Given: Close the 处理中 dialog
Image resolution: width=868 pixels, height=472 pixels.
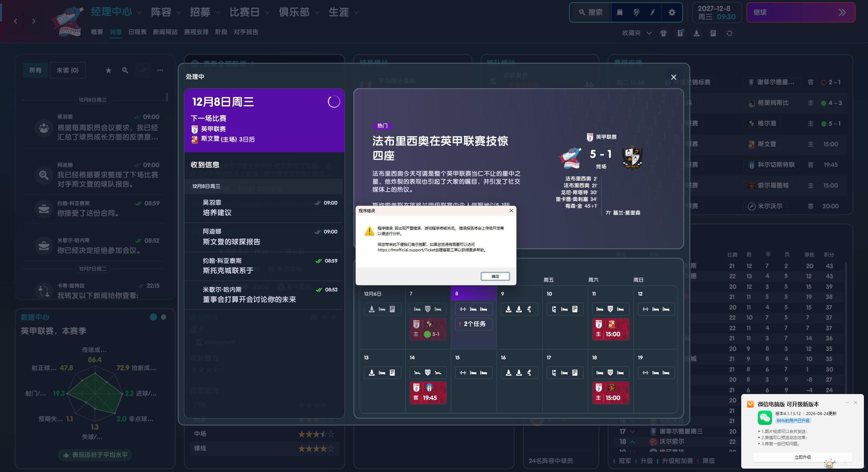Looking at the screenshot, I should [674, 77].
